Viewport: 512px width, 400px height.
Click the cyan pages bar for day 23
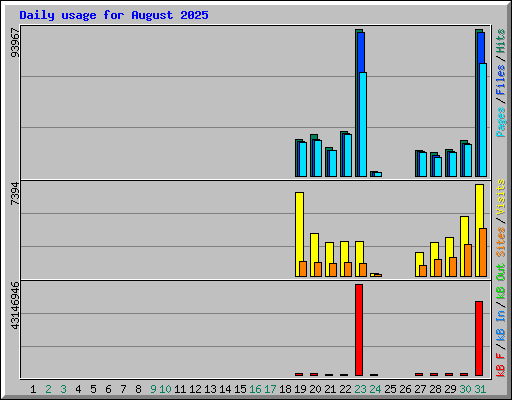point(363,124)
